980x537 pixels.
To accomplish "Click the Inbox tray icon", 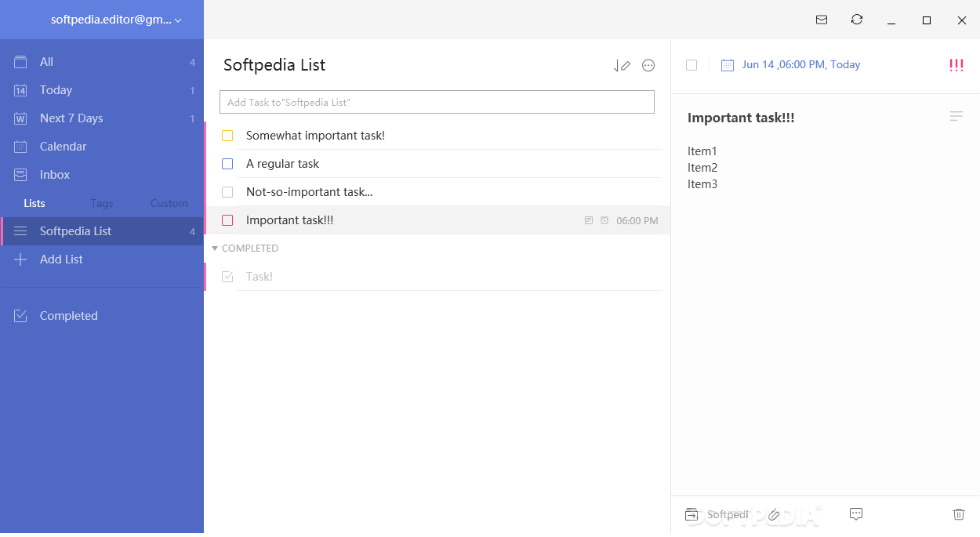I will 20,175.
